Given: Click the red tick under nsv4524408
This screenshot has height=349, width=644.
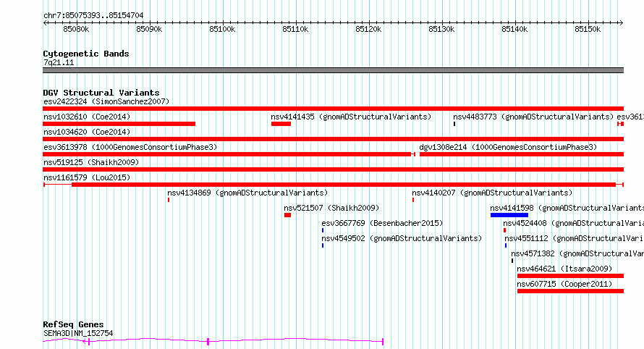Looking at the screenshot, I should click(x=504, y=230).
